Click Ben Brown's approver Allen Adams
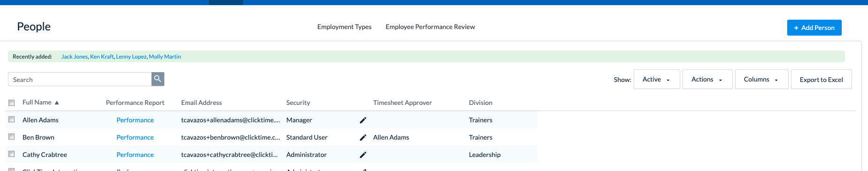Image resolution: width=868 pixels, height=171 pixels. [x=391, y=137]
